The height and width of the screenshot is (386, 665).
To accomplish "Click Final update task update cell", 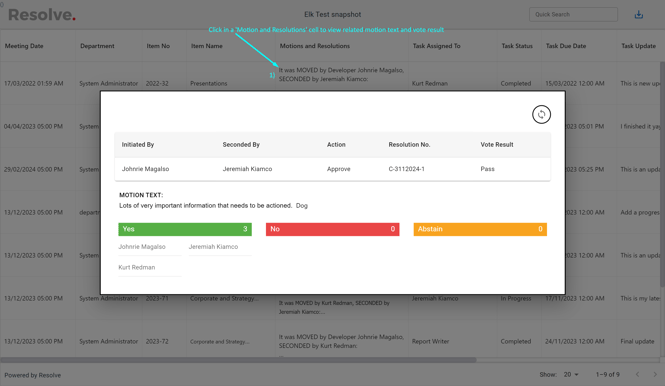I will point(637,341).
